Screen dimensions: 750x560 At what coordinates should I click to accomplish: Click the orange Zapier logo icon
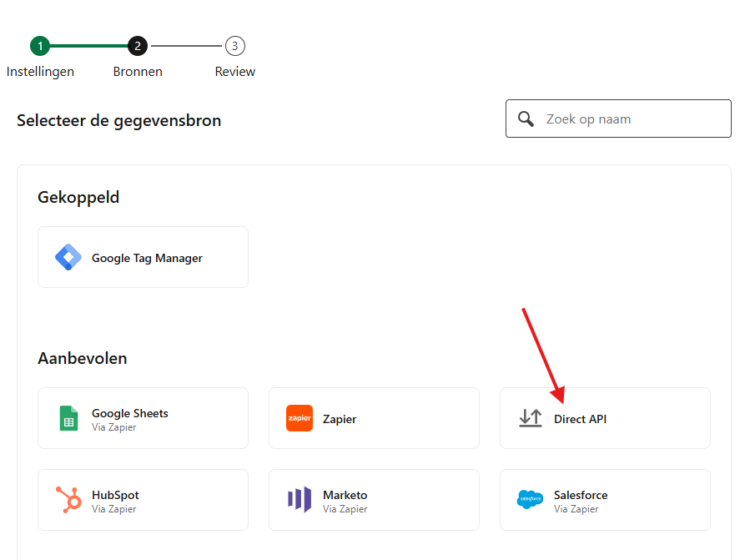click(x=299, y=418)
